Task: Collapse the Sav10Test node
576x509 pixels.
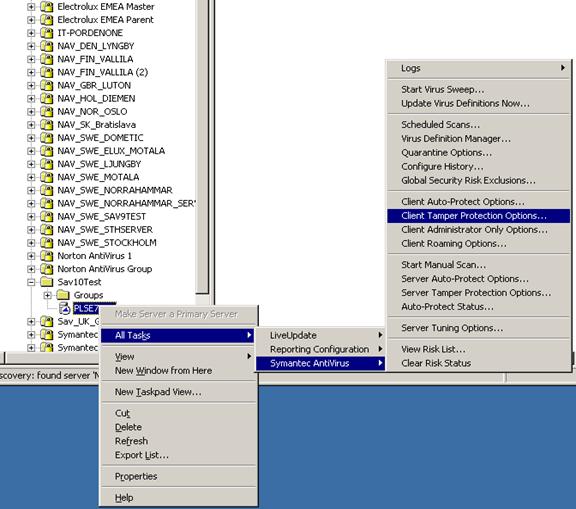Action: (31, 282)
